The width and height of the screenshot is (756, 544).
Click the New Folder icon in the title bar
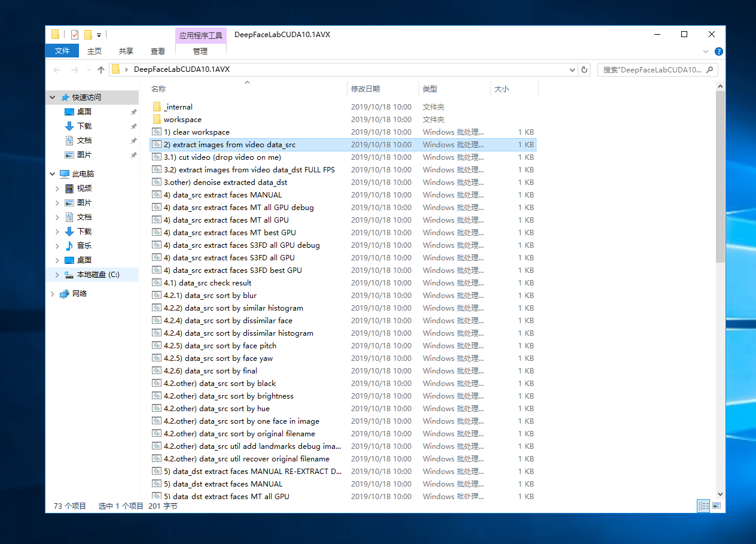point(88,34)
